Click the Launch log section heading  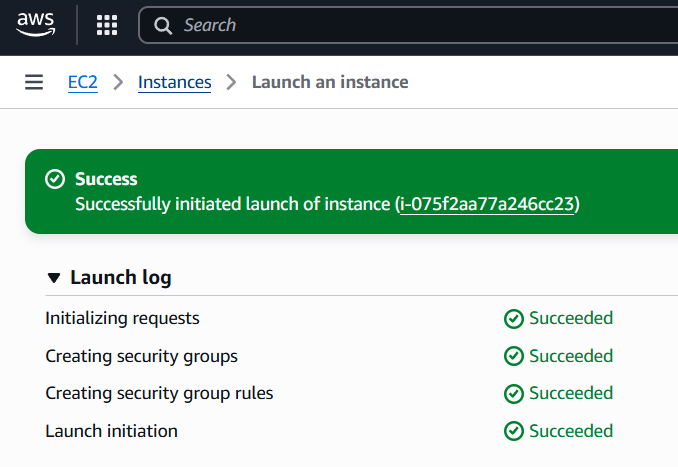coord(120,278)
